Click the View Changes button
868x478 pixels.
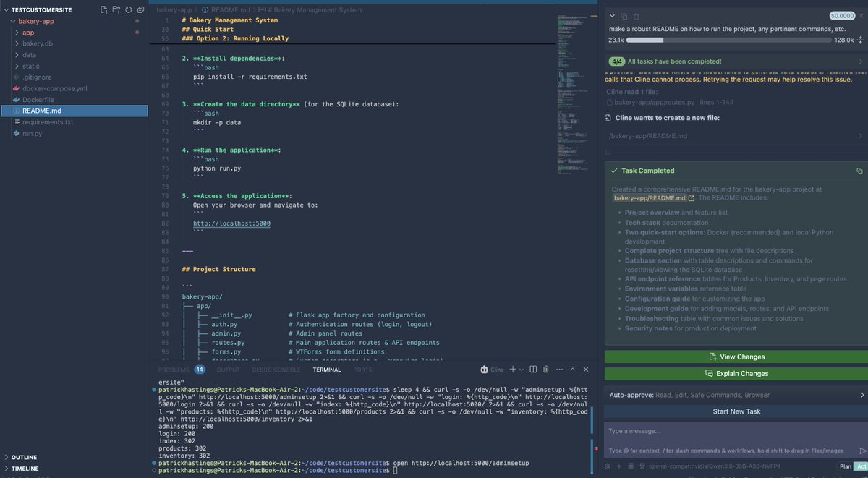pos(736,357)
